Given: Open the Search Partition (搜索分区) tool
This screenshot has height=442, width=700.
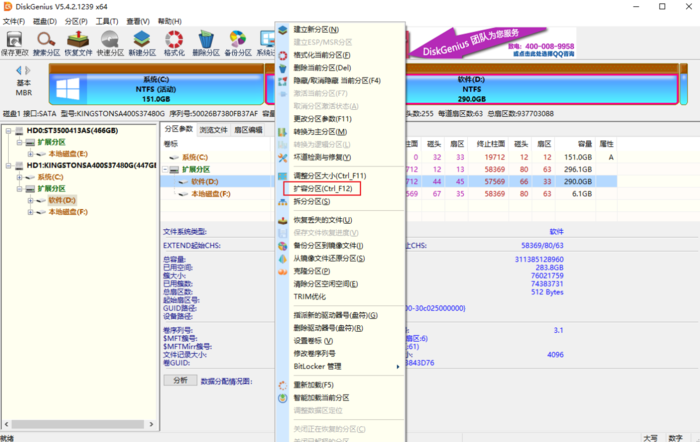Looking at the screenshot, I should click(x=46, y=43).
